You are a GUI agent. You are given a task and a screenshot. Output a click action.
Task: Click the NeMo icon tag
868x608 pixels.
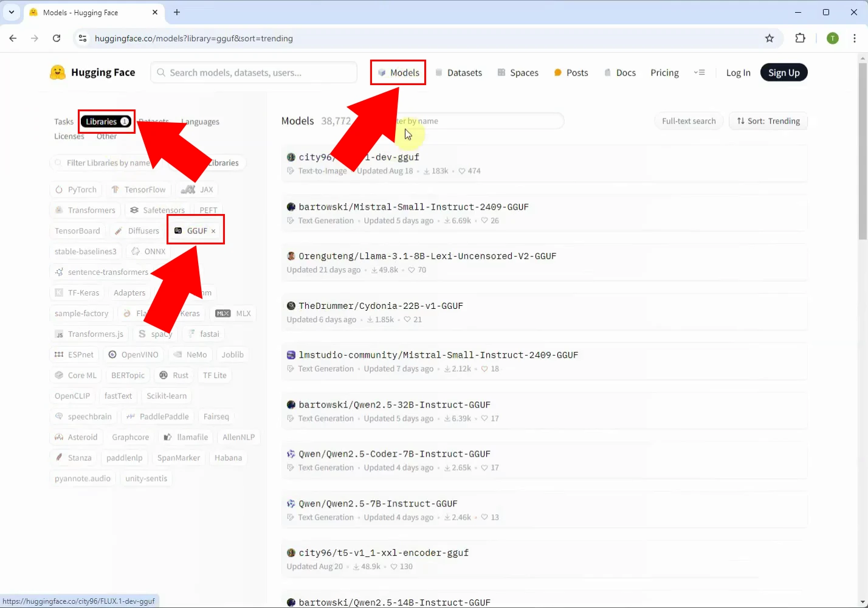coord(190,355)
